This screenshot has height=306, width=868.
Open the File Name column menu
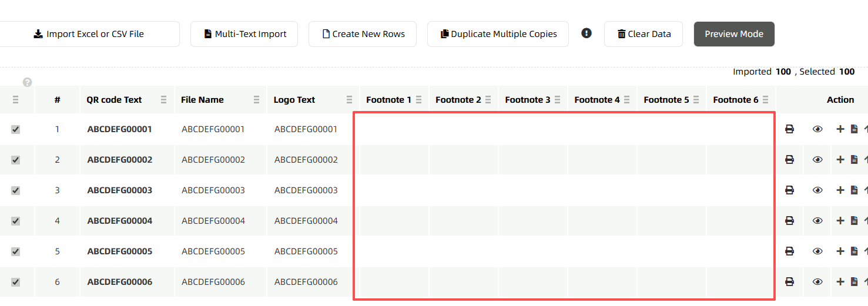[257, 100]
